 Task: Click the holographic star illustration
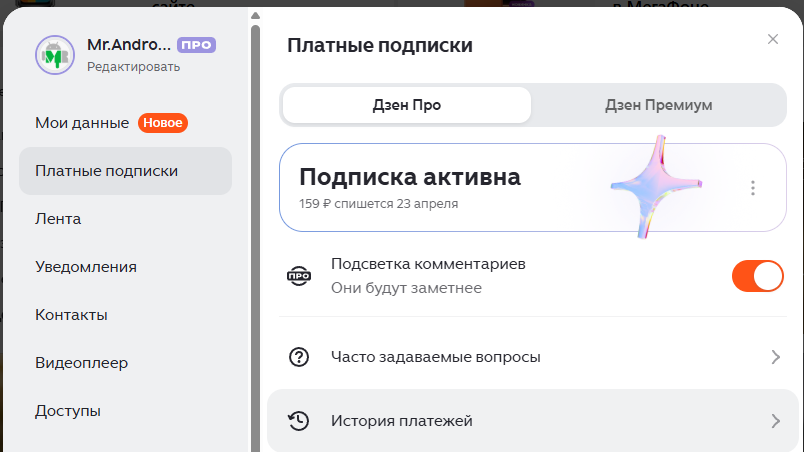pos(655,186)
